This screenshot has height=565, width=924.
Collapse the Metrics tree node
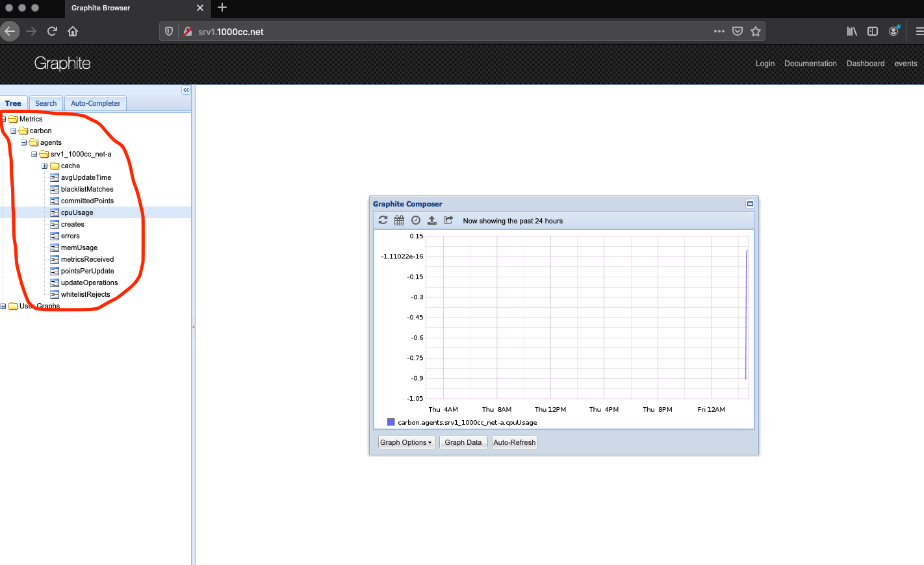3,119
